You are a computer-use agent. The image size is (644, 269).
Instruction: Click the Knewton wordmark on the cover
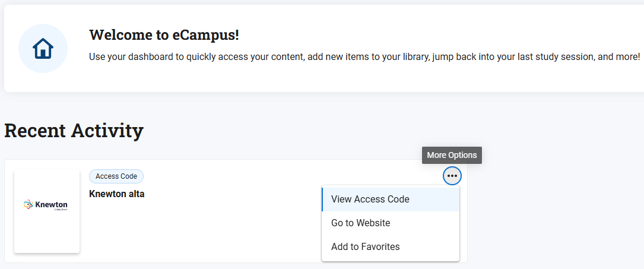pos(52,204)
